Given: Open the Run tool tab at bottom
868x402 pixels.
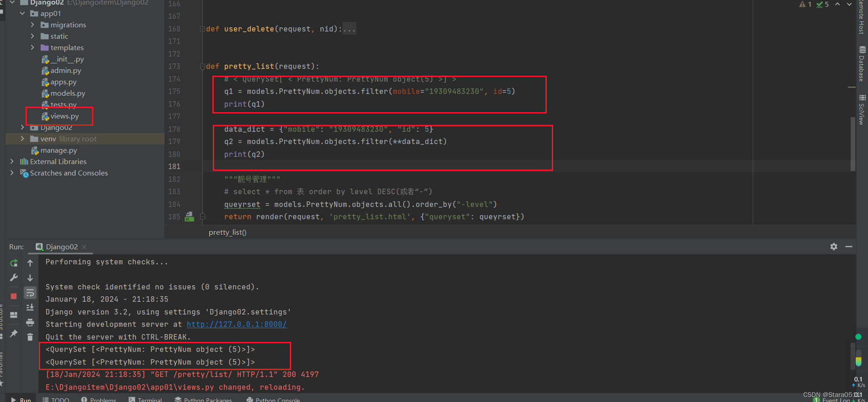Looking at the screenshot, I should point(21,399).
